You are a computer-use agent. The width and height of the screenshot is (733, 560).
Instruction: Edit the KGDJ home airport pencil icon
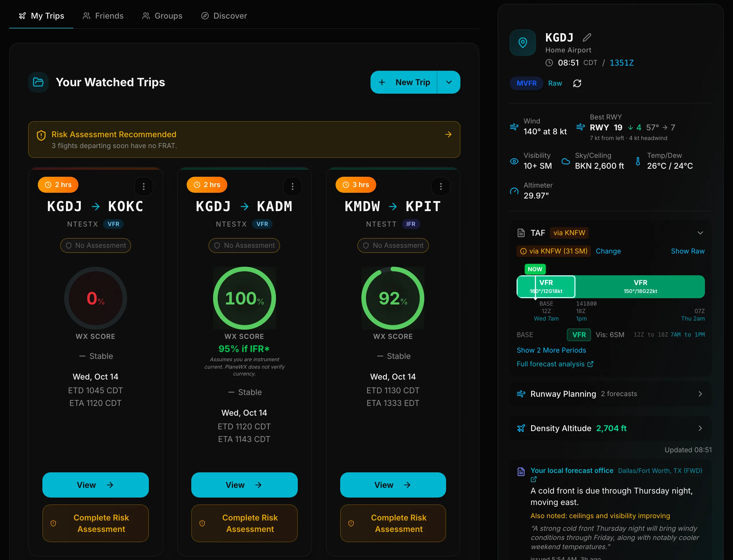pos(587,38)
